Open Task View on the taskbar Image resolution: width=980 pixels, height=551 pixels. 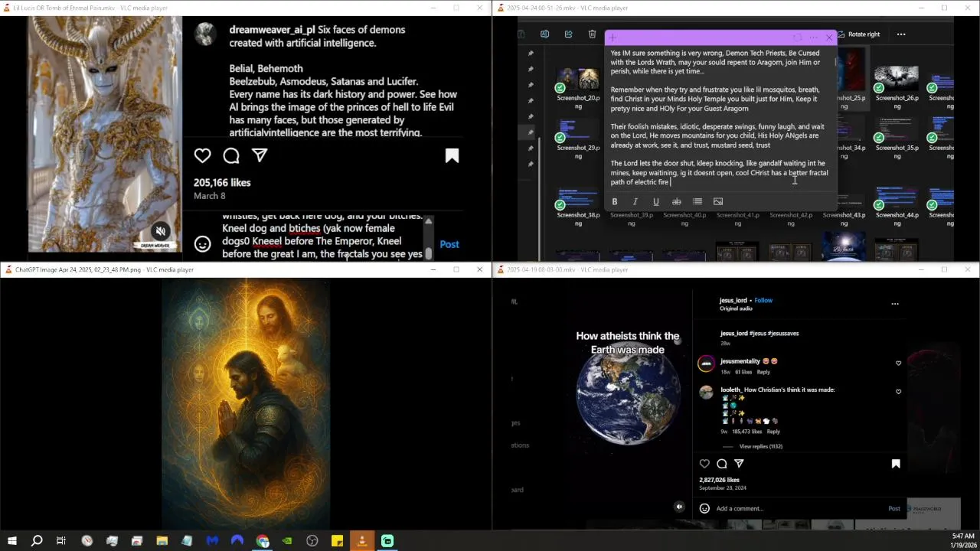pyautogui.click(x=61, y=541)
